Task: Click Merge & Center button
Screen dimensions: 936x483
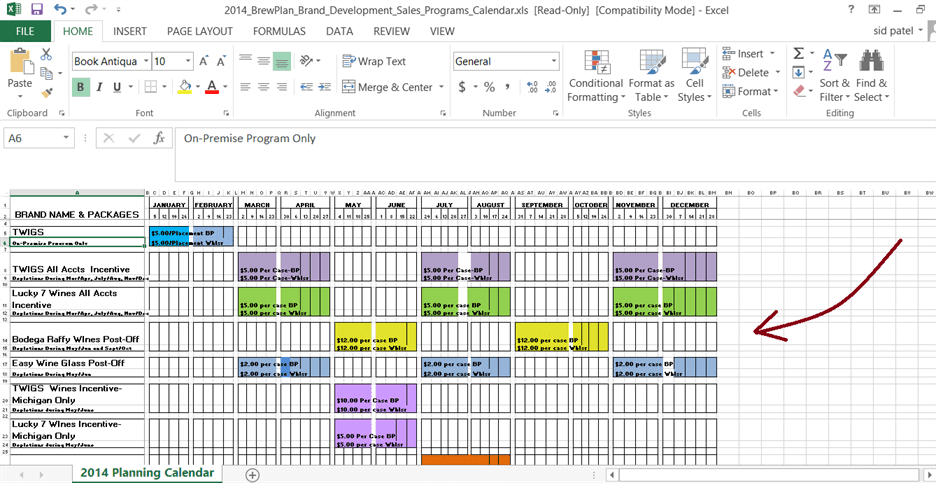Action: pyautogui.click(x=387, y=87)
